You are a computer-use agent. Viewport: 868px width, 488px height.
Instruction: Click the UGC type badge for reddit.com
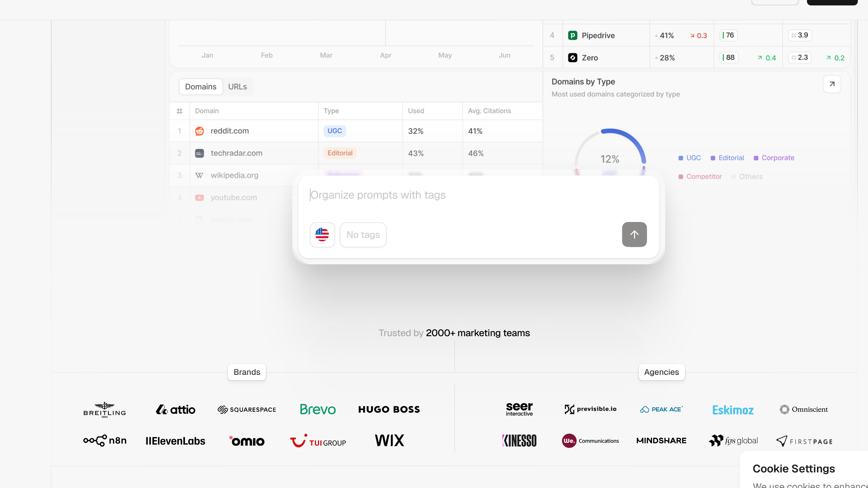335,131
